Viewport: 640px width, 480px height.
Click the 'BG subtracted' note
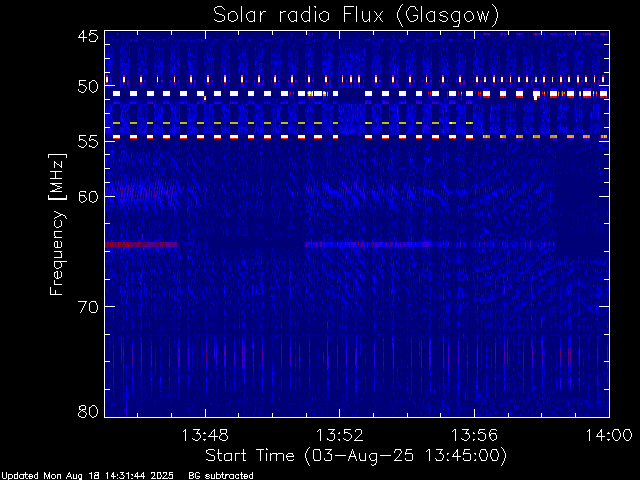(x=221, y=476)
